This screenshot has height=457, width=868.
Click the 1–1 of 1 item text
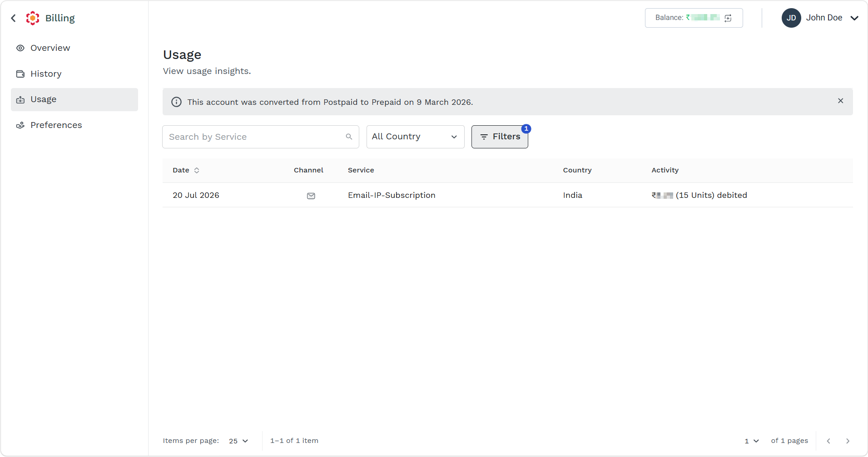tap(294, 441)
